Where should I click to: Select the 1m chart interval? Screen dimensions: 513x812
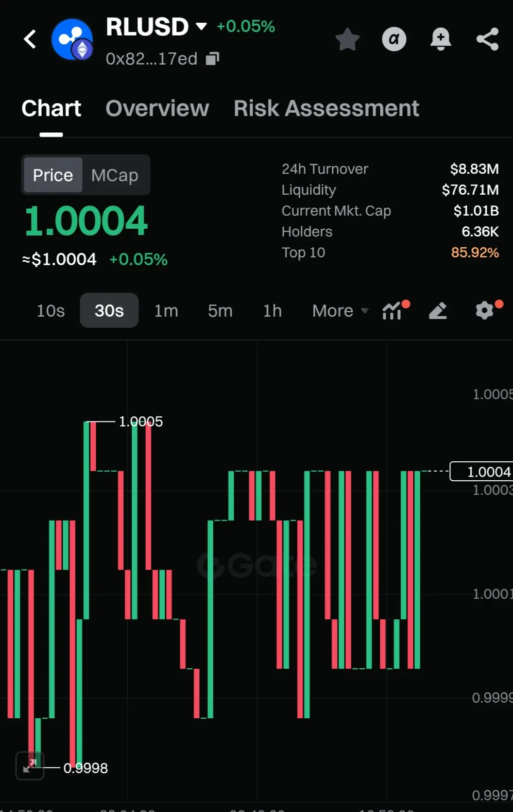click(166, 311)
